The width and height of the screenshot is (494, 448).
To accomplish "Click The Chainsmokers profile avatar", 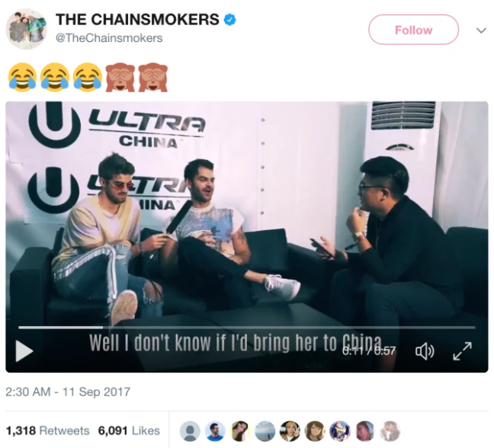I will click(26, 29).
